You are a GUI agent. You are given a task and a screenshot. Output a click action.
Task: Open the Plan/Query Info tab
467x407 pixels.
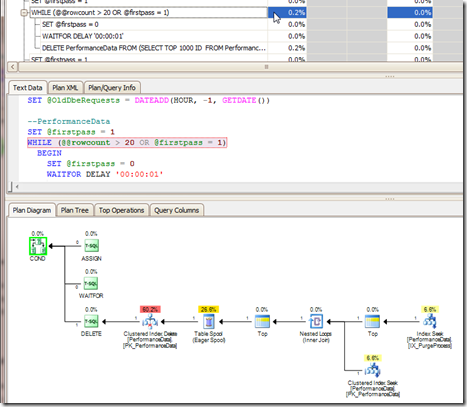point(112,88)
